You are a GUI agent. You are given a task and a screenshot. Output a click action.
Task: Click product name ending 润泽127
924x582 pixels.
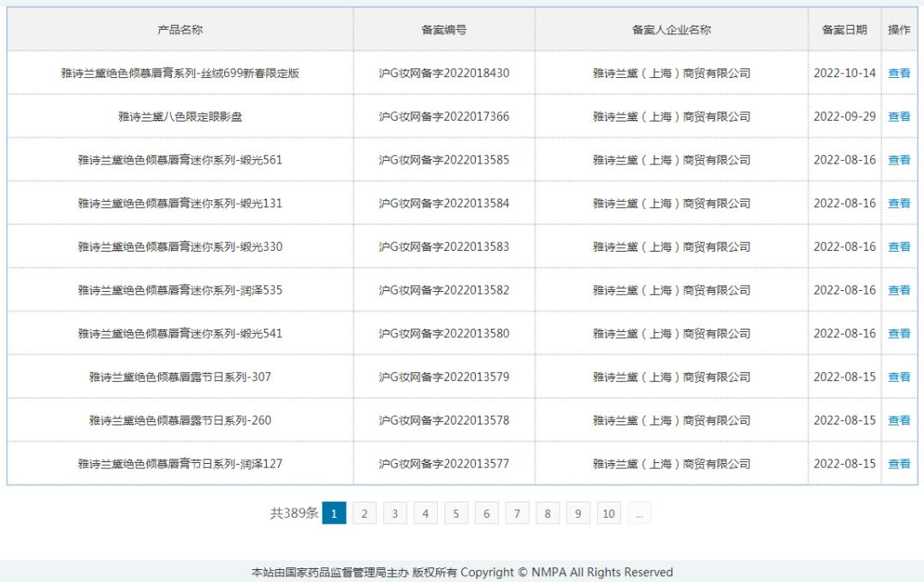[181, 464]
